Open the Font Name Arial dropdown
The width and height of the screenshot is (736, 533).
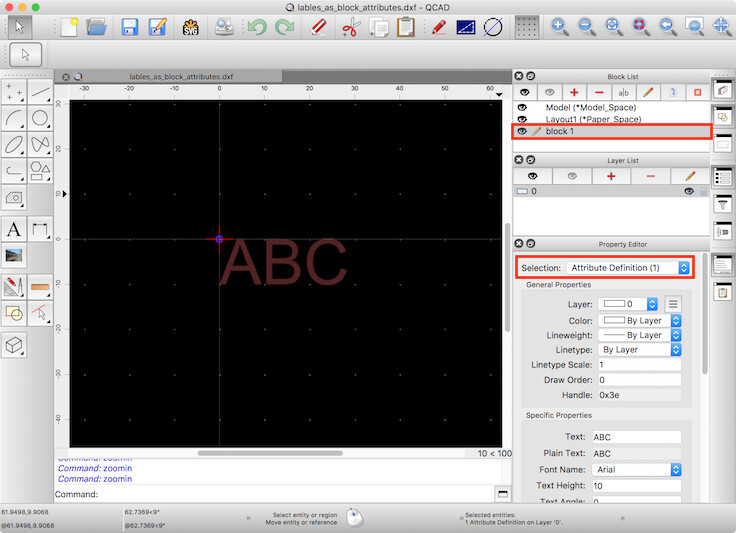click(x=636, y=470)
